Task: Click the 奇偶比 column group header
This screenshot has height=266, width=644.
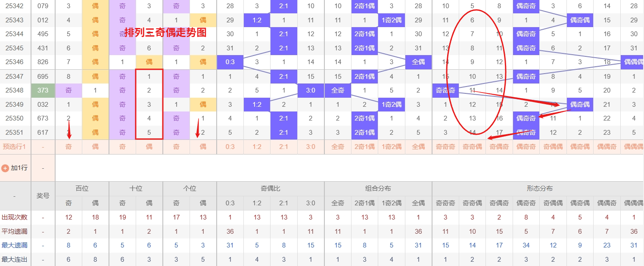Action: pyautogui.click(x=270, y=189)
